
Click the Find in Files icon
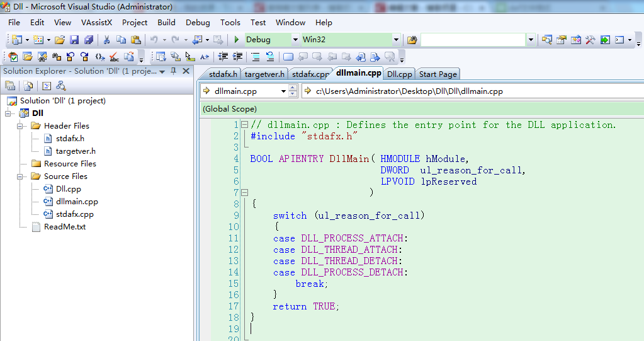tap(412, 40)
